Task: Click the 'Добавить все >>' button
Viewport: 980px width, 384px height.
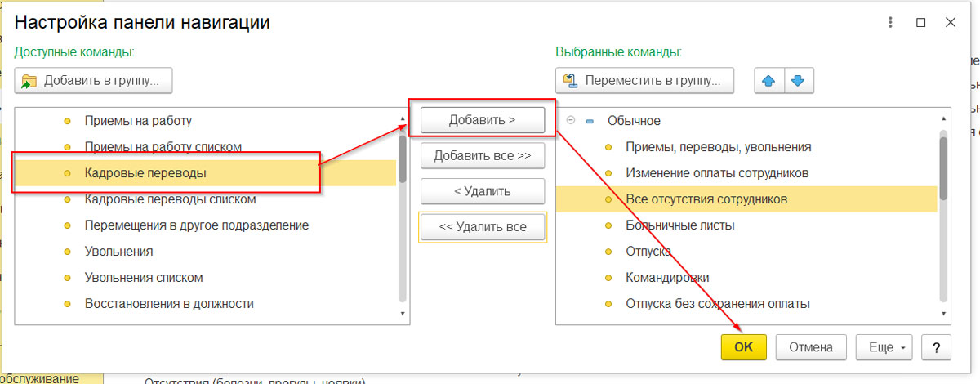Action: point(482,155)
